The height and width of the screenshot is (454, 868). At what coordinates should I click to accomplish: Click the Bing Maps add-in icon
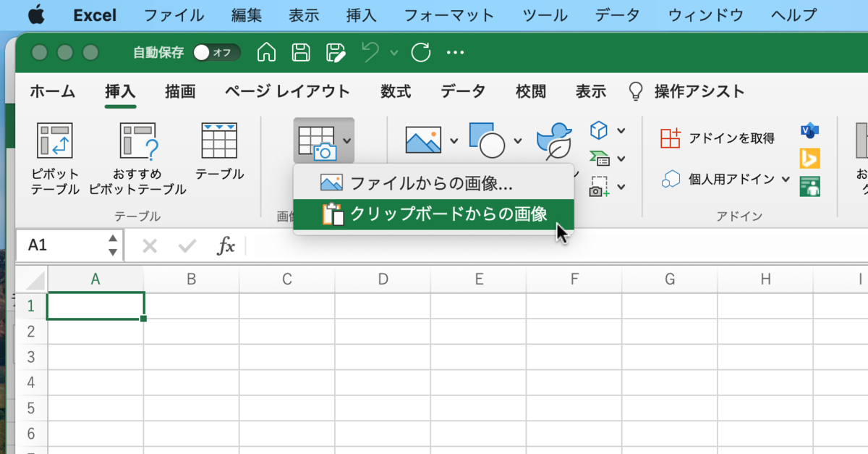[809, 158]
